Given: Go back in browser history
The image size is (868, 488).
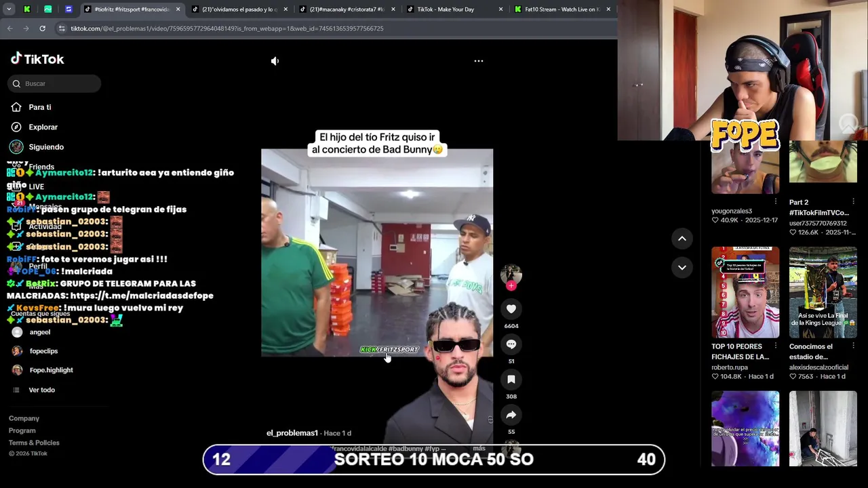Looking at the screenshot, I should coord(9,28).
